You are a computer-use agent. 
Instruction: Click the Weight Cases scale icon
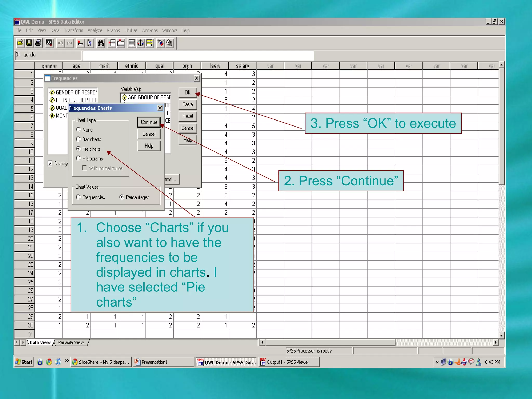click(141, 43)
